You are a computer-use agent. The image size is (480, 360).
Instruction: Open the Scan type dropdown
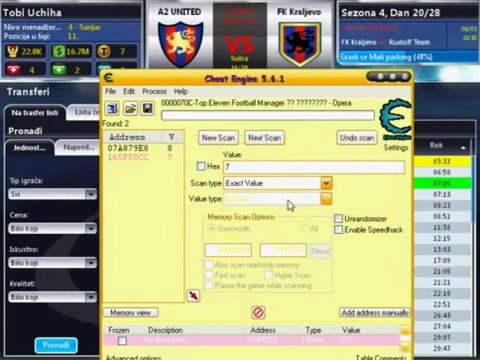(x=326, y=183)
